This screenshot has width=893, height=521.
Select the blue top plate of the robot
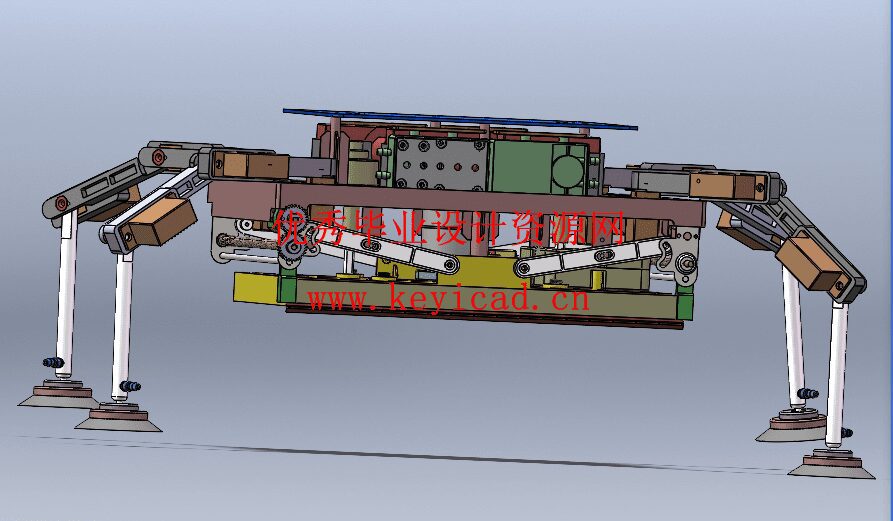pos(460,120)
